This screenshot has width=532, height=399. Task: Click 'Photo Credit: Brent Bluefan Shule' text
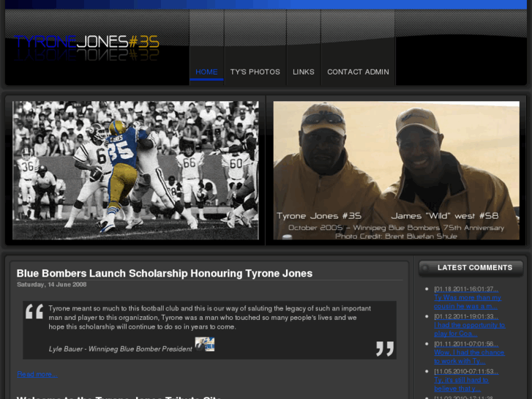[x=396, y=236]
